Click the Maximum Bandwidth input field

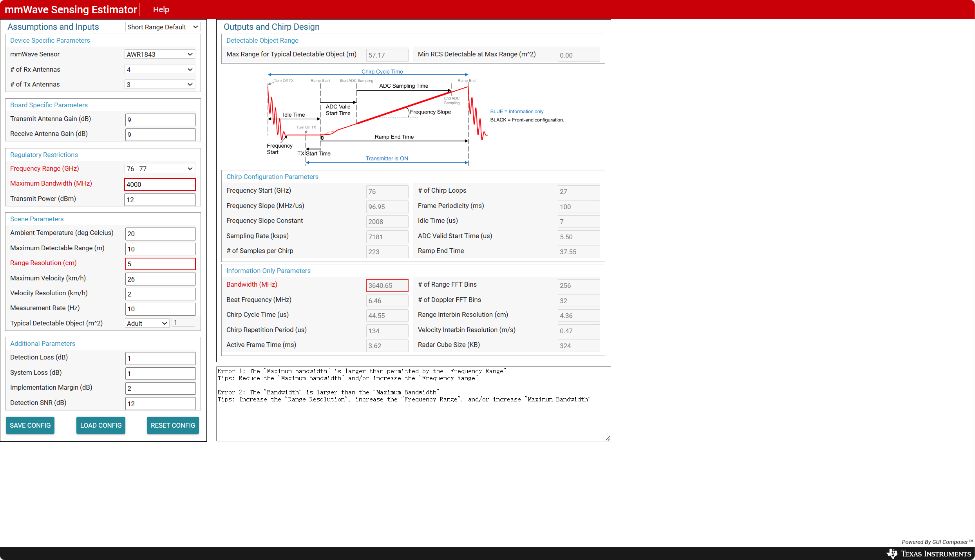(160, 184)
